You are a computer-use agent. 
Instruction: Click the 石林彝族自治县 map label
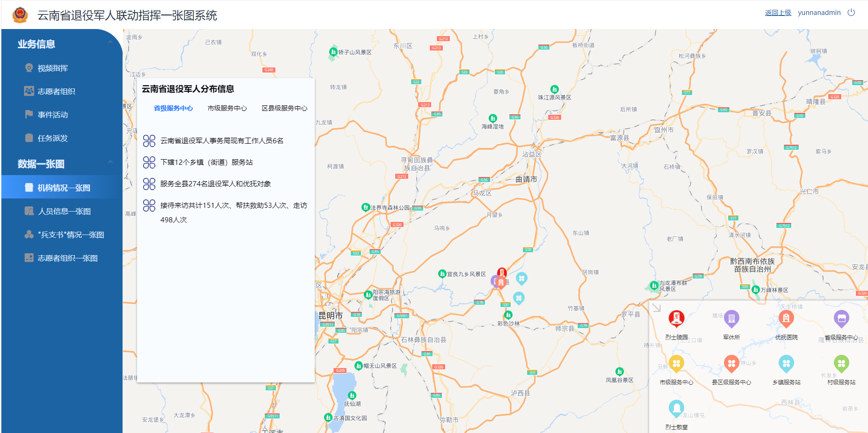[x=423, y=340]
